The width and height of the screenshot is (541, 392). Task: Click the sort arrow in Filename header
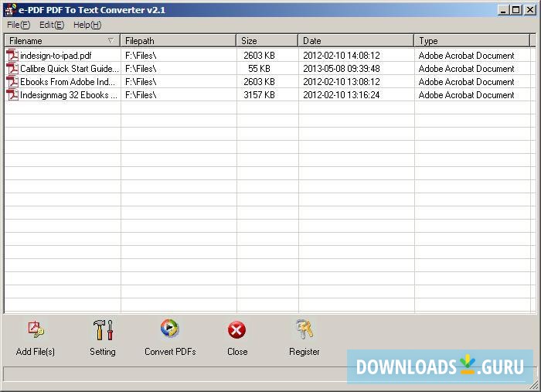(x=111, y=41)
